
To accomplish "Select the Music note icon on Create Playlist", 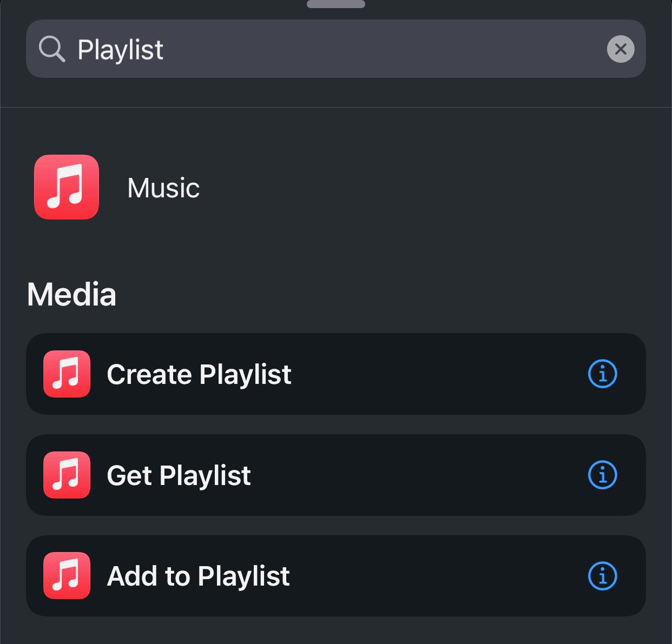I will (x=67, y=374).
